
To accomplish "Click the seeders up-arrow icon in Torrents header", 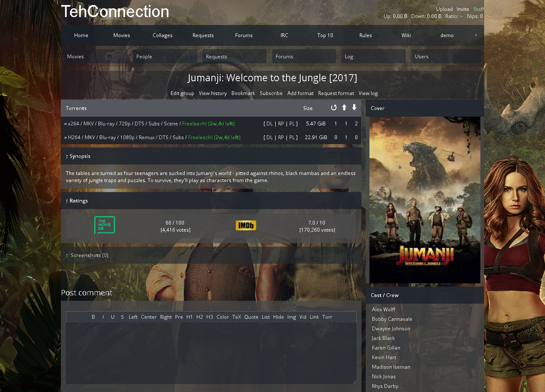I will tap(344, 108).
